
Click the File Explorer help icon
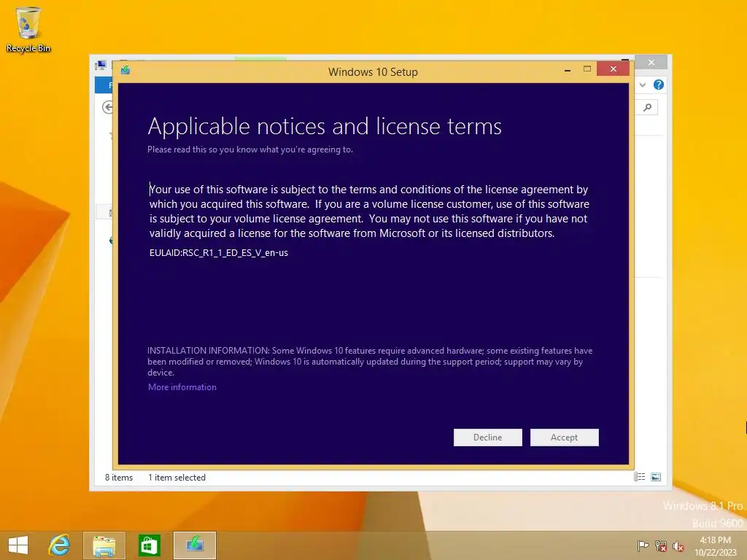[x=659, y=85]
